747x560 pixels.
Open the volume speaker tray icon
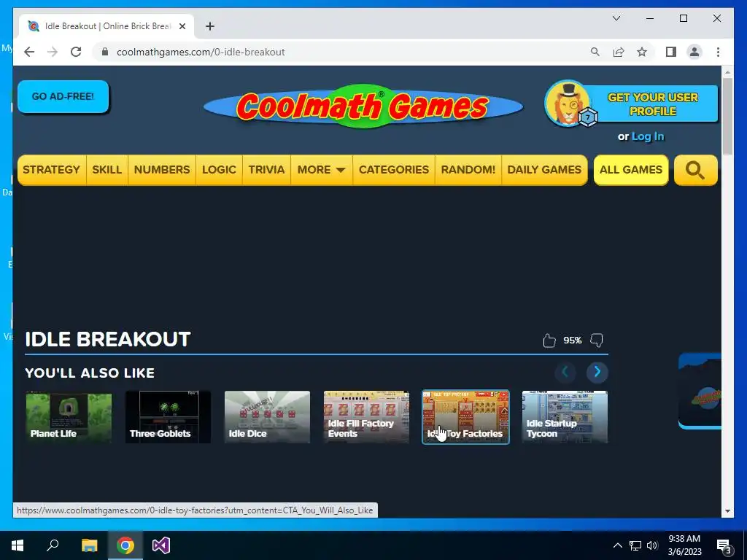click(x=653, y=545)
